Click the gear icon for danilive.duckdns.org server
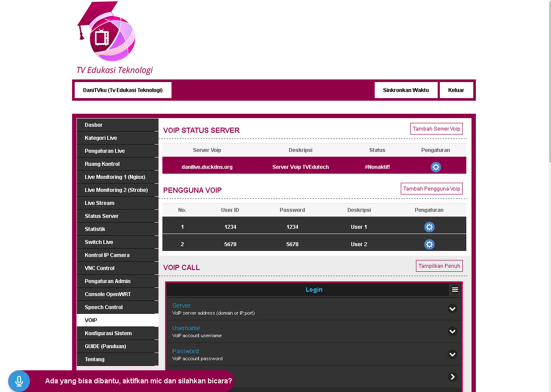 coord(436,167)
